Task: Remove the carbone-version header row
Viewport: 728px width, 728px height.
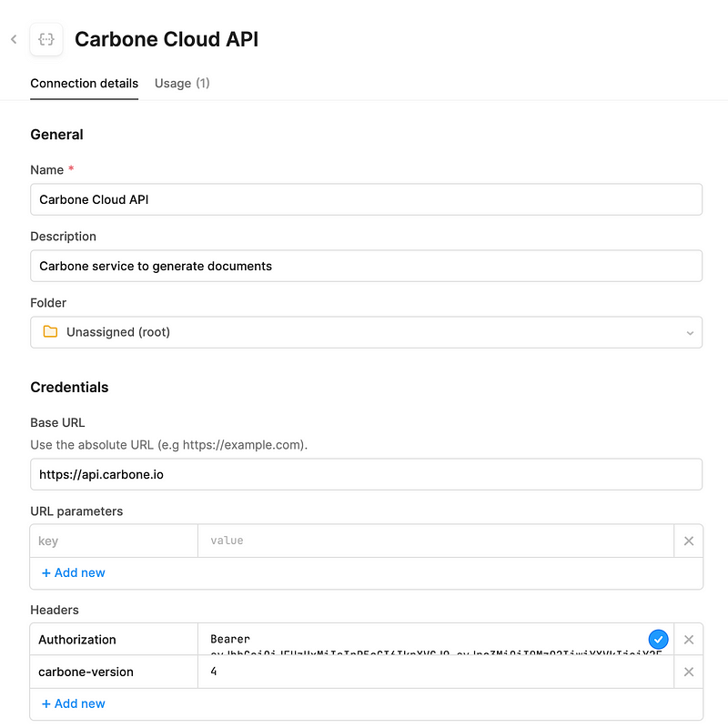Action: tap(689, 672)
